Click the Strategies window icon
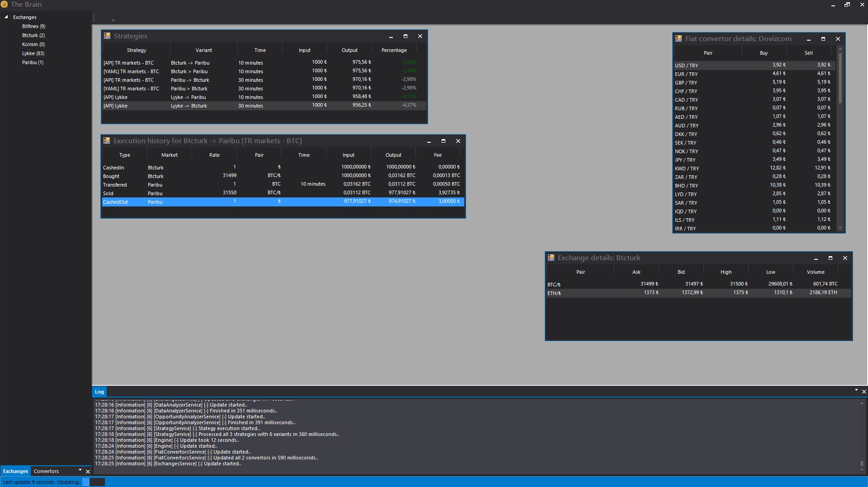 click(x=107, y=36)
